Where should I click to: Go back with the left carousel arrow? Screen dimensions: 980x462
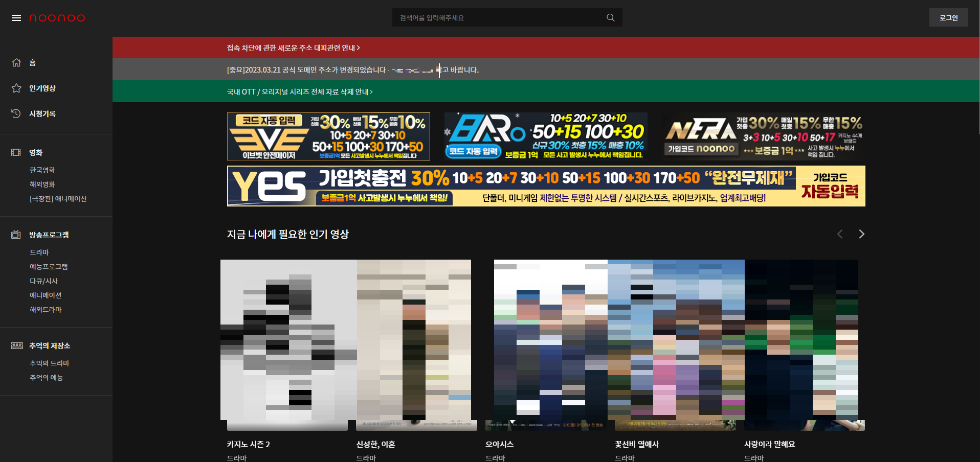point(839,234)
